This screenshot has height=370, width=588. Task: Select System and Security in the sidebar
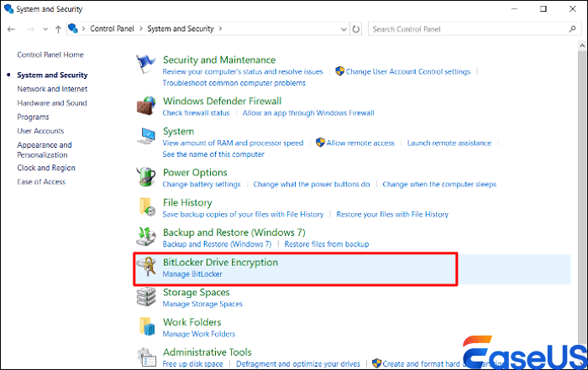[52, 75]
